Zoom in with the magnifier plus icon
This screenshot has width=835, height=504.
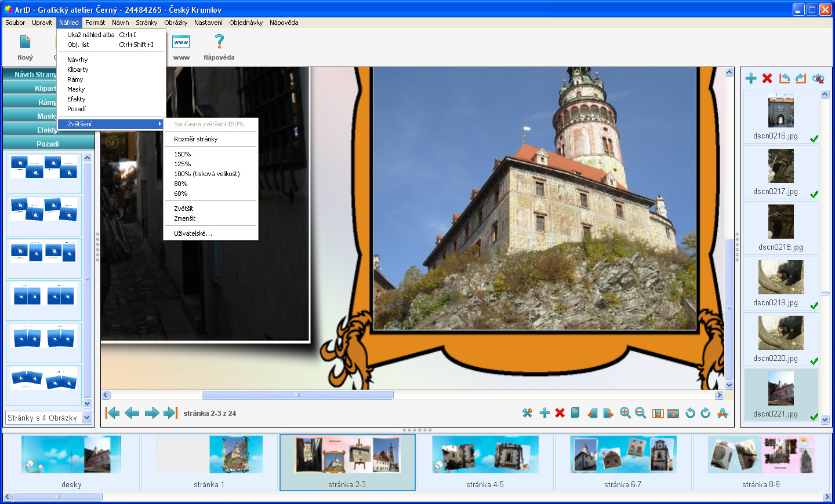(625, 413)
